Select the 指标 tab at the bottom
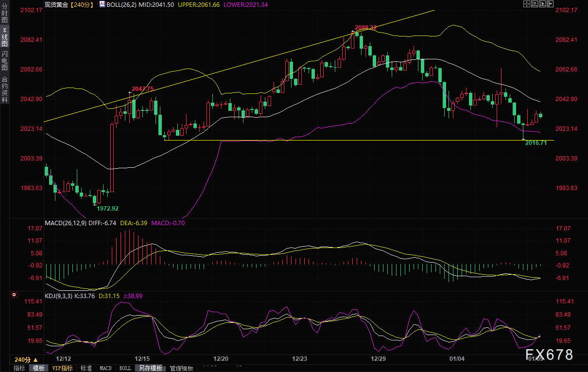 (x=19, y=369)
